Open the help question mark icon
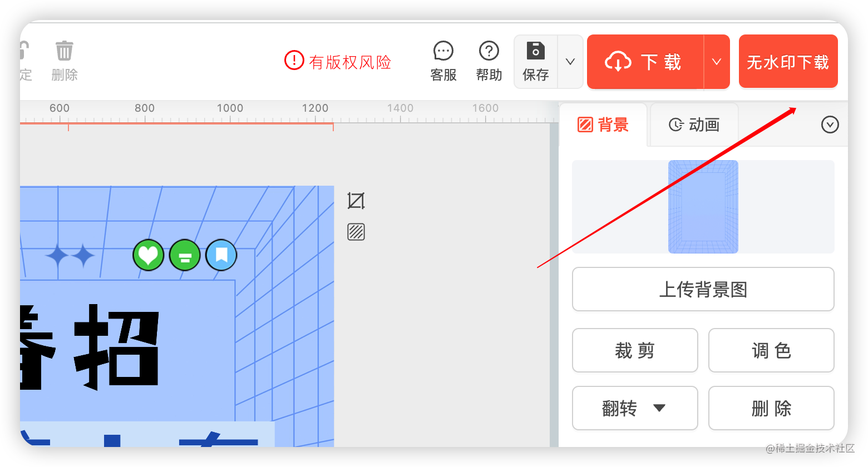This screenshot has height=467, width=868. [x=489, y=52]
